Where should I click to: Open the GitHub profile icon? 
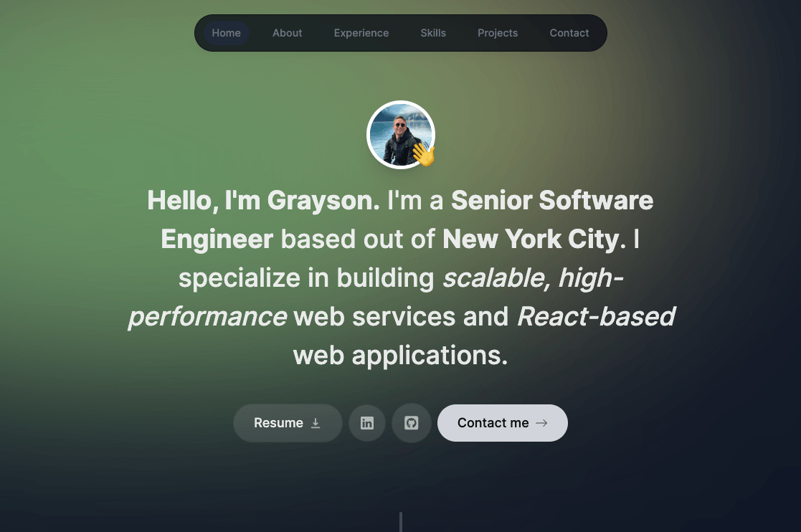click(x=411, y=423)
